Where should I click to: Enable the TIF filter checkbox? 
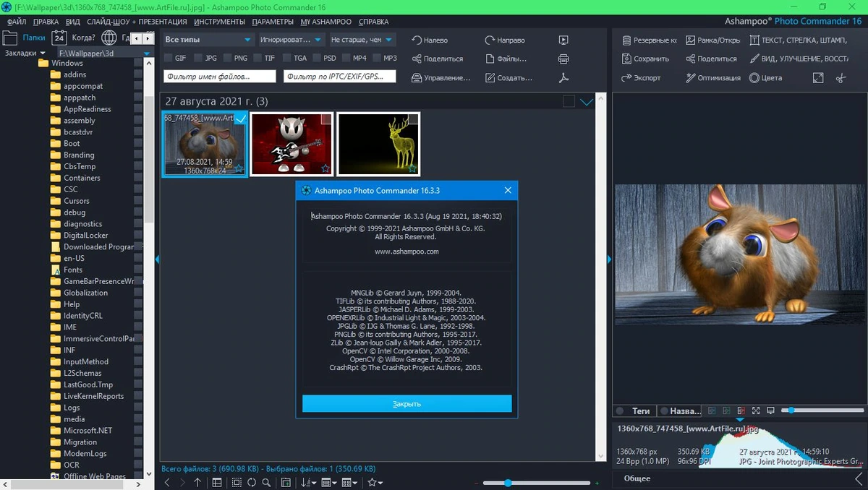(x=258, y=58)
